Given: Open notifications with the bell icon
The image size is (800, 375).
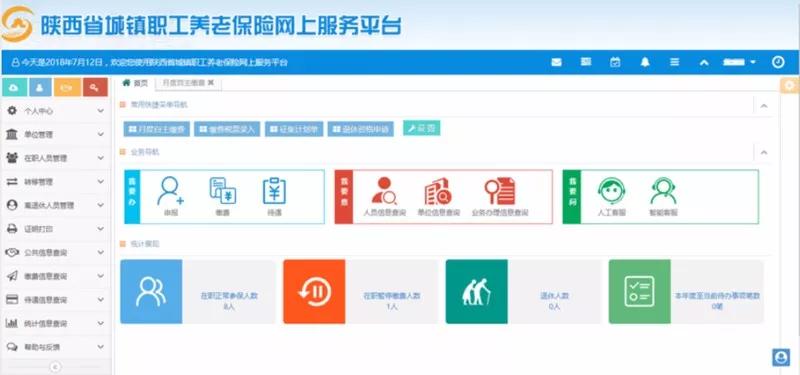Looking at the screenshot, I should (x=645, y=62).
